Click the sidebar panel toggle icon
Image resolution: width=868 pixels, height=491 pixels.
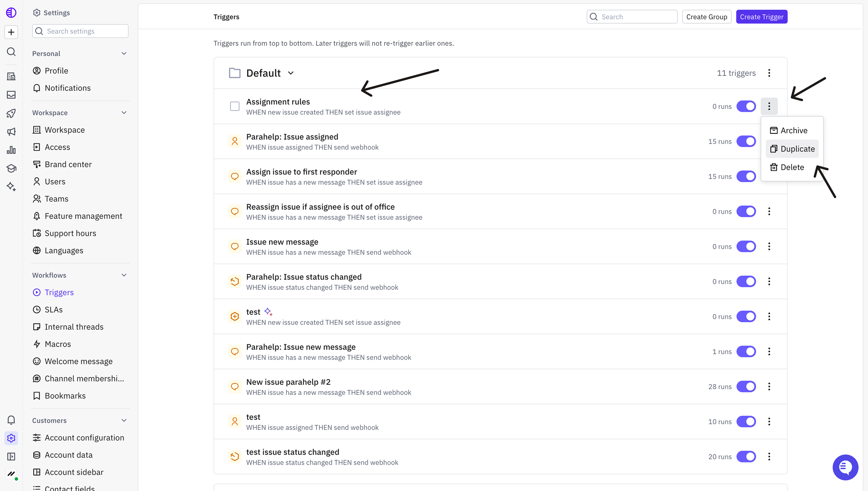coord(11,456)
